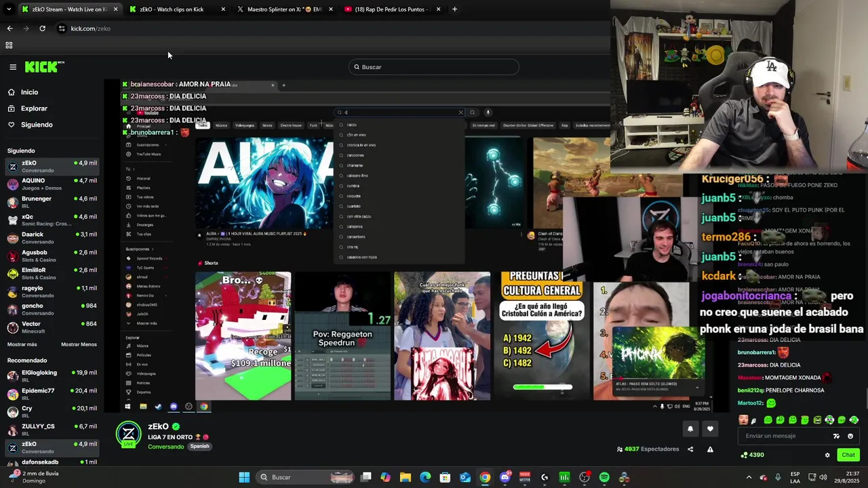
Task: Toggle stream notifications with the bell icon
Action: pyautogui.click(x=690, y=428)
